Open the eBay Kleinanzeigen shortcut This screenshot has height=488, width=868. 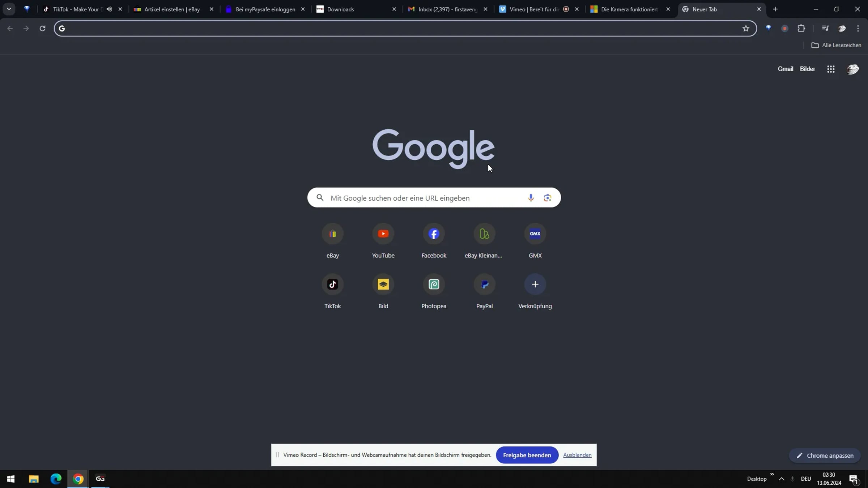(x=484, y=234)
